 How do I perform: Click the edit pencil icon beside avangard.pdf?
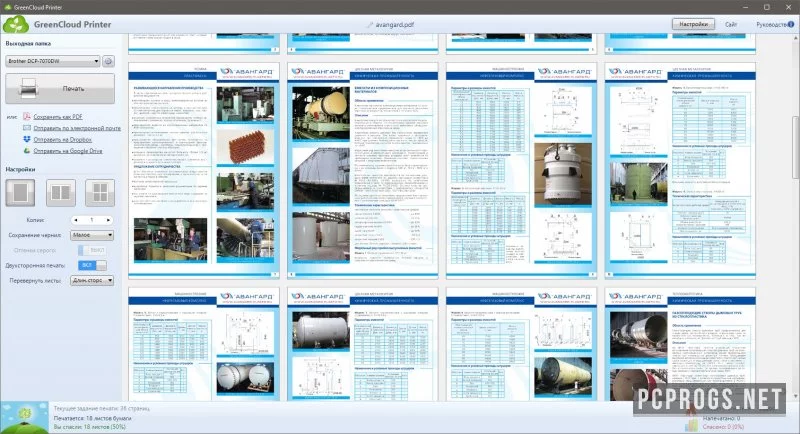click(x=369, y=24)
